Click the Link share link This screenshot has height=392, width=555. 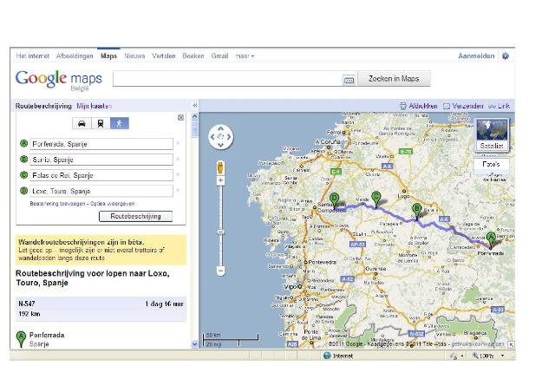tap(499, 106)
